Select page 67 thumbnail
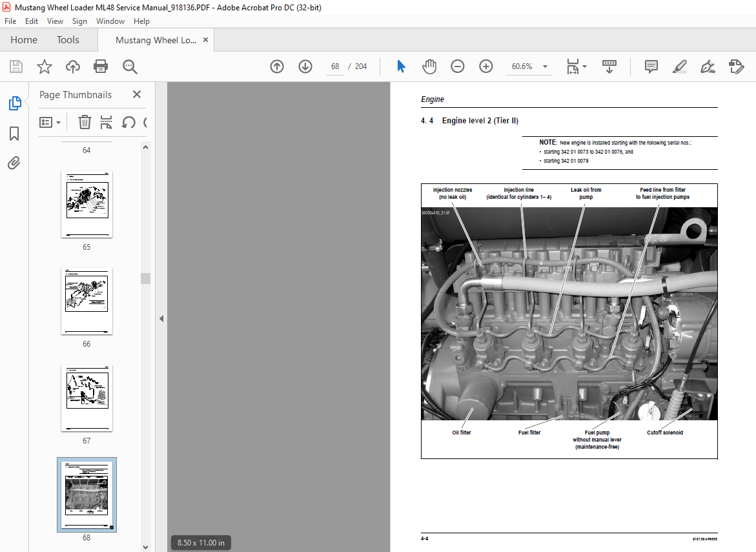Viewport: 756px width, 552px height. (x=87, y=398)
